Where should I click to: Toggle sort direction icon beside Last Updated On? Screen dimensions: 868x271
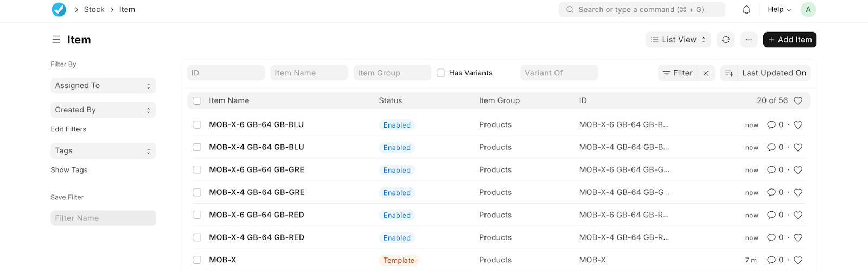[x=729, y=73]
